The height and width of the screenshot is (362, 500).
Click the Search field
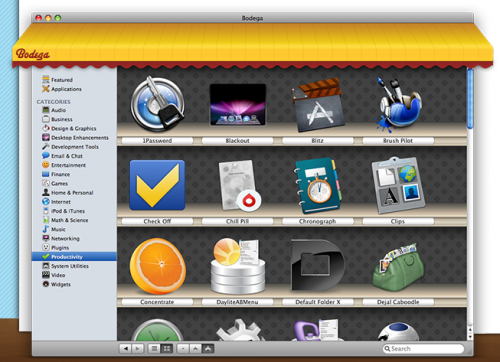(423, 349)
